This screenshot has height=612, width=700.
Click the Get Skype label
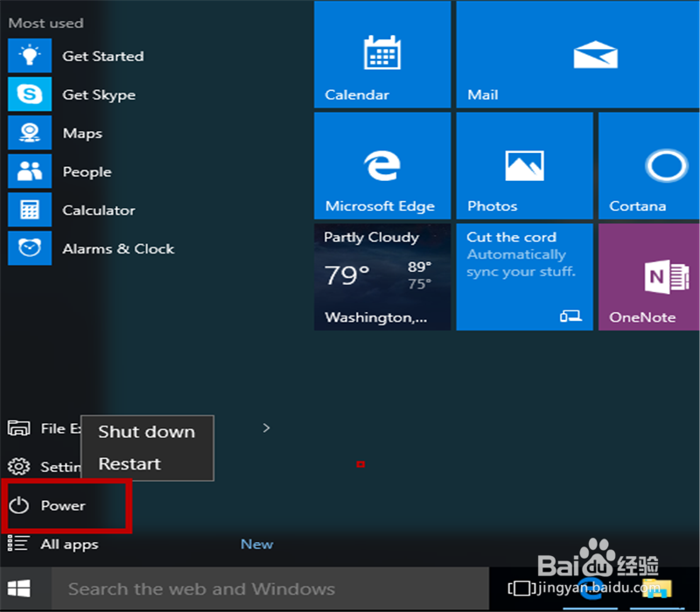point(99,95)
